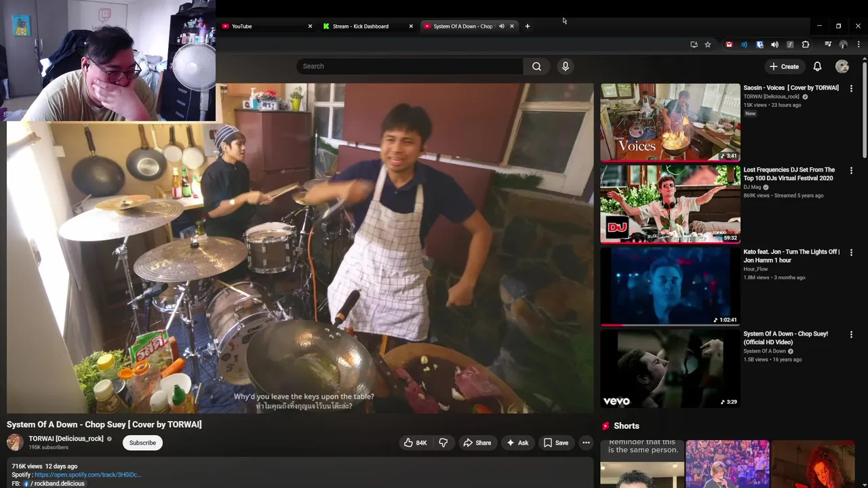Switch to Stream - Kick Dashboard tab
868x488 pixels.
point(368,26)
